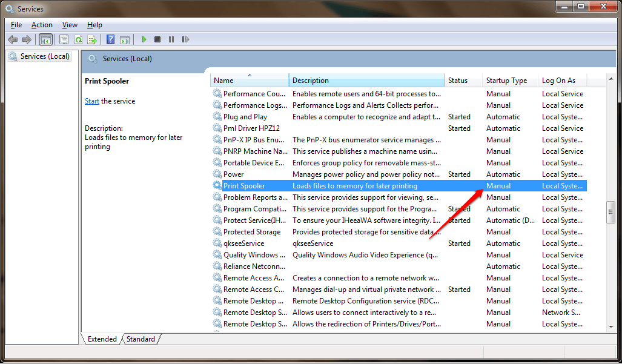Open the Help menu

pyautogui.click(x=94, y=25)
